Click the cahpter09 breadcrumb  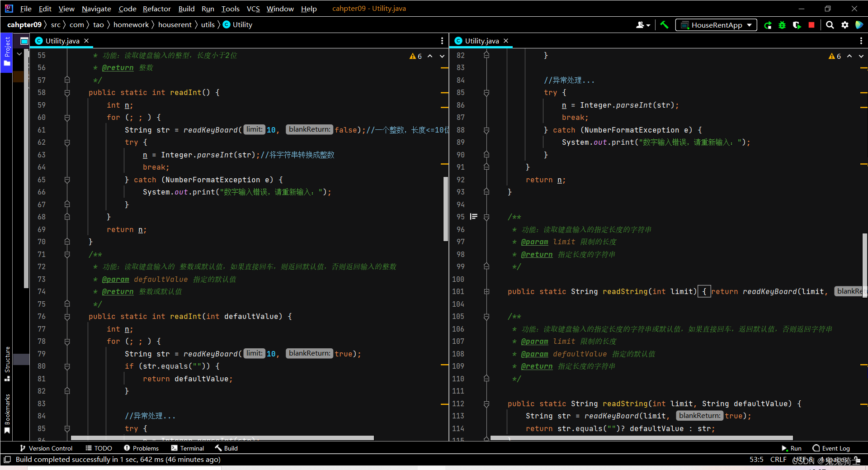pyautogui.click(x=24, y=25)
